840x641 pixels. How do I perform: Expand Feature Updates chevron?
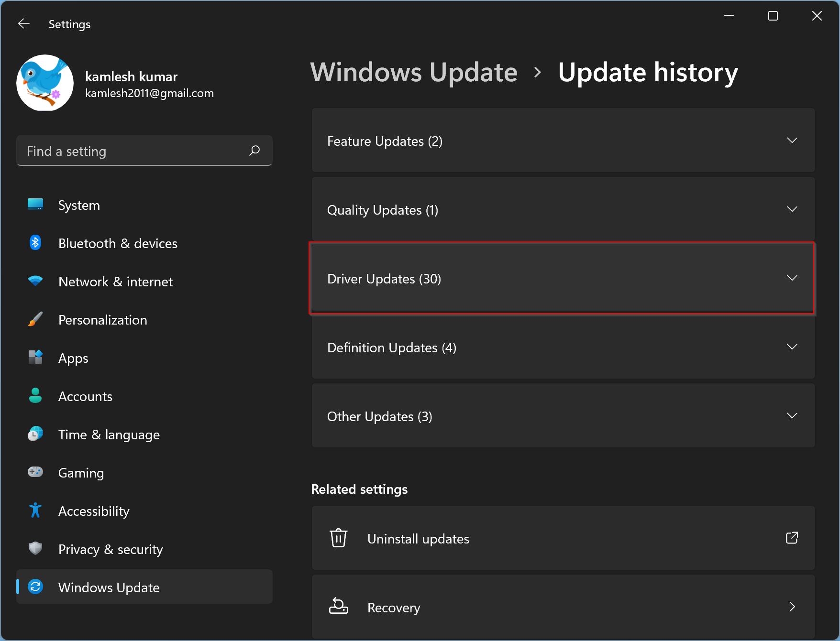point(792,140)
